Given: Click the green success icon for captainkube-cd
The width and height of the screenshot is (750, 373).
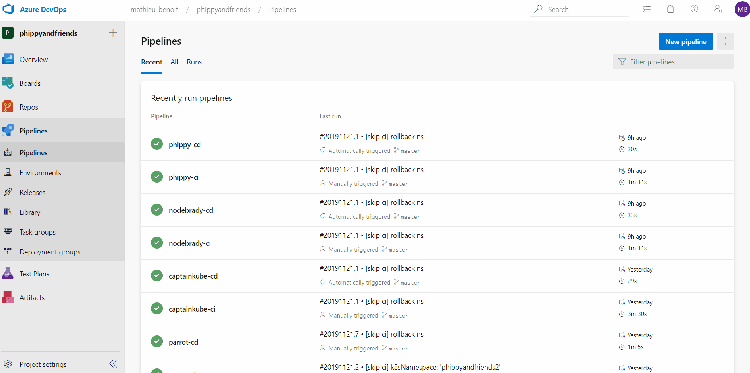Looking at the screenshot, I should [x=156, y=276].
